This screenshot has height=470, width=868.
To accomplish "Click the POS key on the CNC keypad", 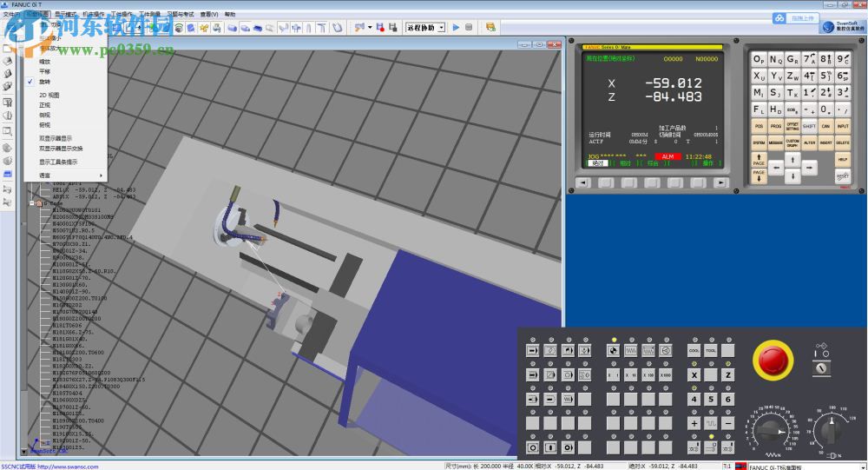I will pyautogui.click(x=759, y=126).
